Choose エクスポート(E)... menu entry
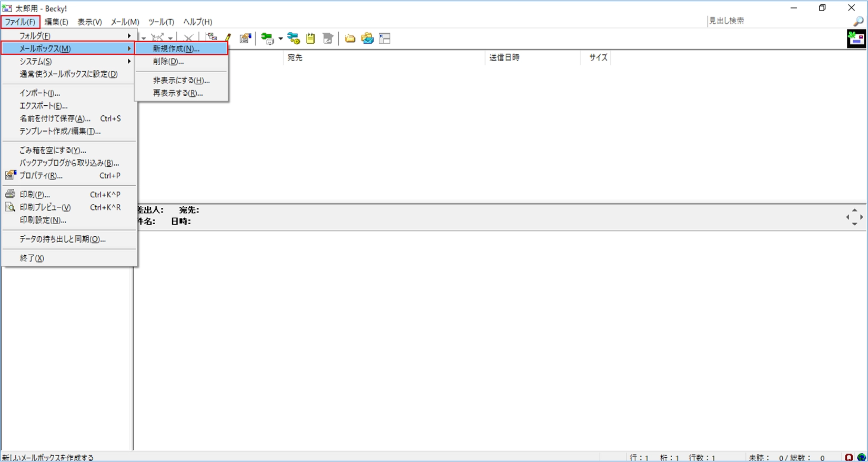Image resolution: width=868 pixels, height=462 pixels. [68, 105]
